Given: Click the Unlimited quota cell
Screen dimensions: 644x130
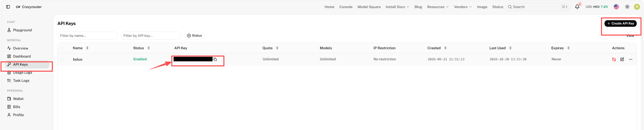Looking at the screenshot, I should click(x=271, y=59).
